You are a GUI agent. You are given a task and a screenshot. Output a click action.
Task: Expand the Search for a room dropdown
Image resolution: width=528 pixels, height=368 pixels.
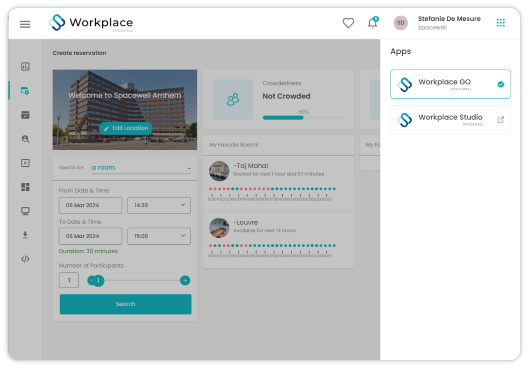[141, 168]
